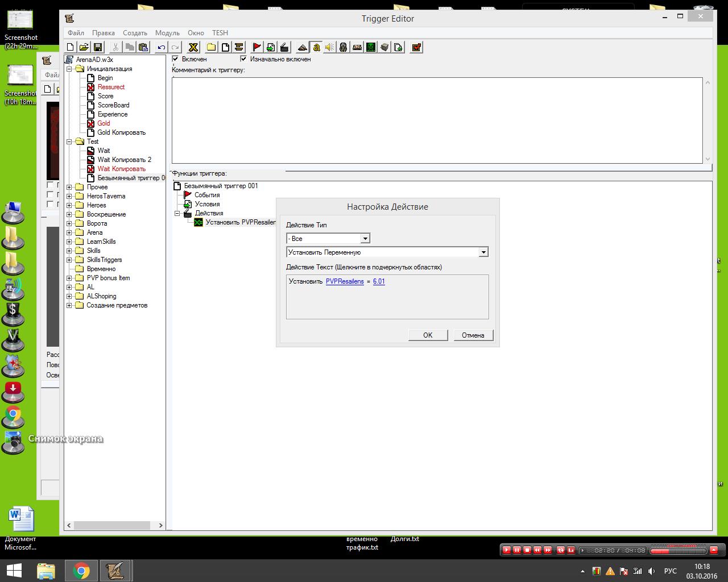
Task: Click the '6.01' value link
Action: tap(379, 281)
